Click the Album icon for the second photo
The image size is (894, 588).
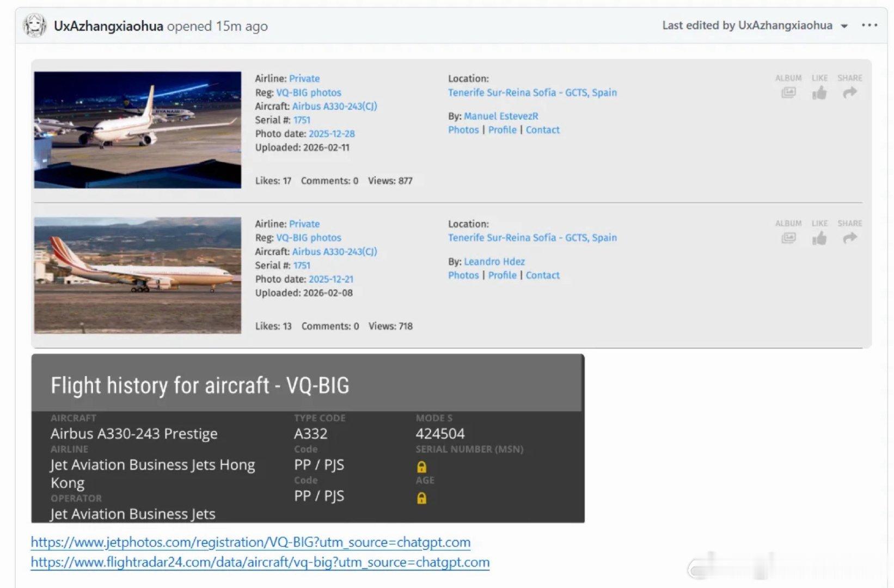[x=788, y=238]
